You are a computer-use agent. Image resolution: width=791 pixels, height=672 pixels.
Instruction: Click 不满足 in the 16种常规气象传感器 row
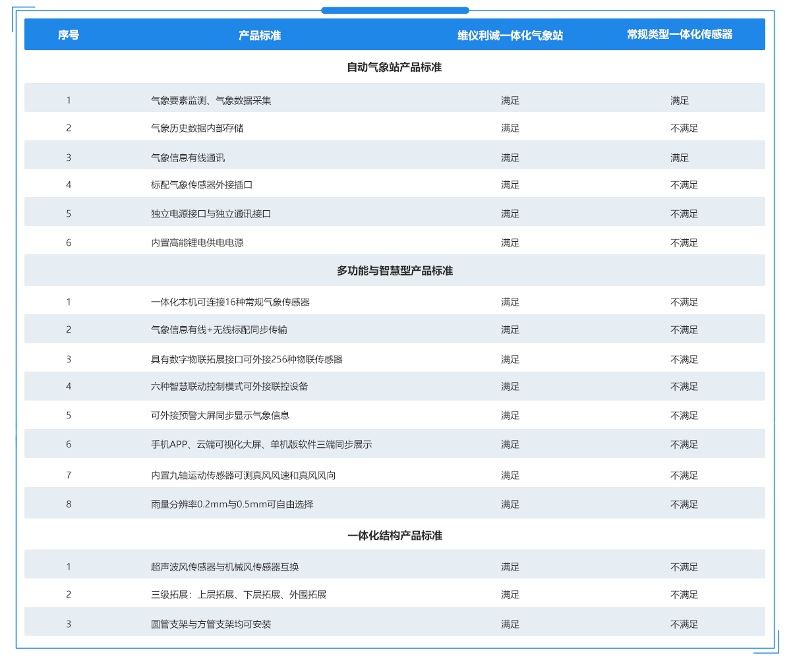(684, 302)
